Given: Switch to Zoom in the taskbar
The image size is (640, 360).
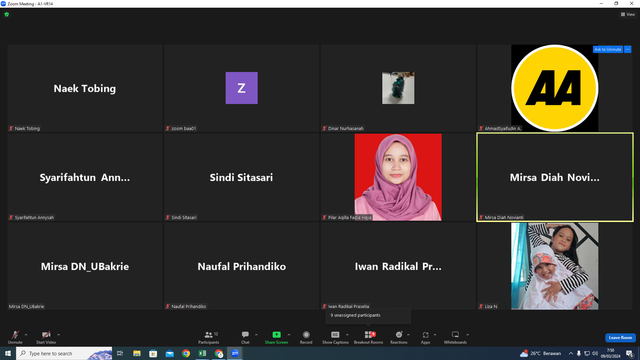Looking at the screenshot, I should tap(235, 353).
